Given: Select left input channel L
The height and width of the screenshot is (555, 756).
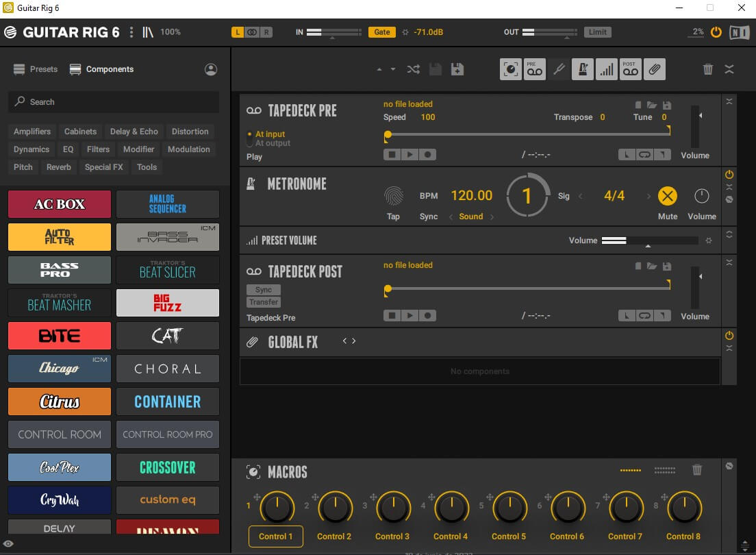Looking at the screenshot, I should point(237,32).
